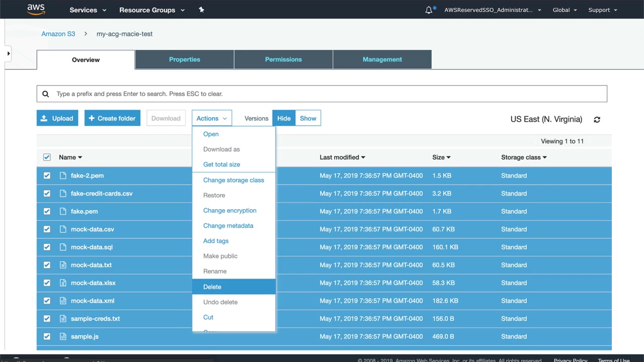
Task: Uncheck the fake.pem checkbox
Action: (x=47, y=211)
